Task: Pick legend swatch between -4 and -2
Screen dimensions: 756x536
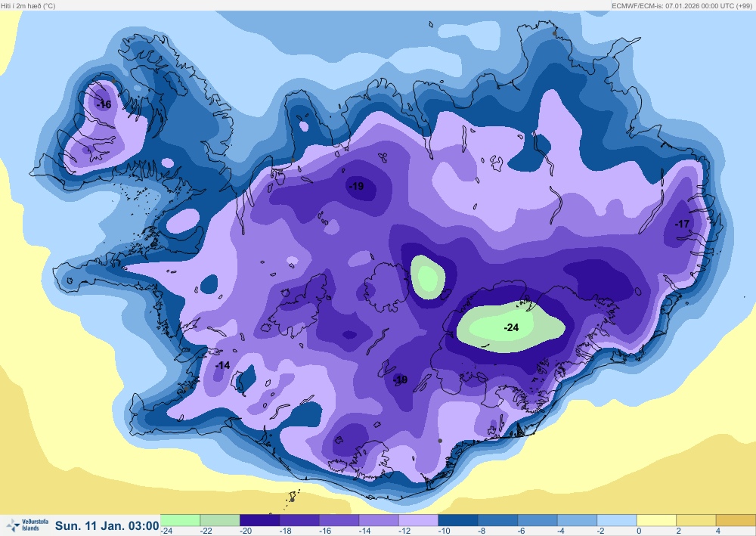Action: click(x=577, y=520)
